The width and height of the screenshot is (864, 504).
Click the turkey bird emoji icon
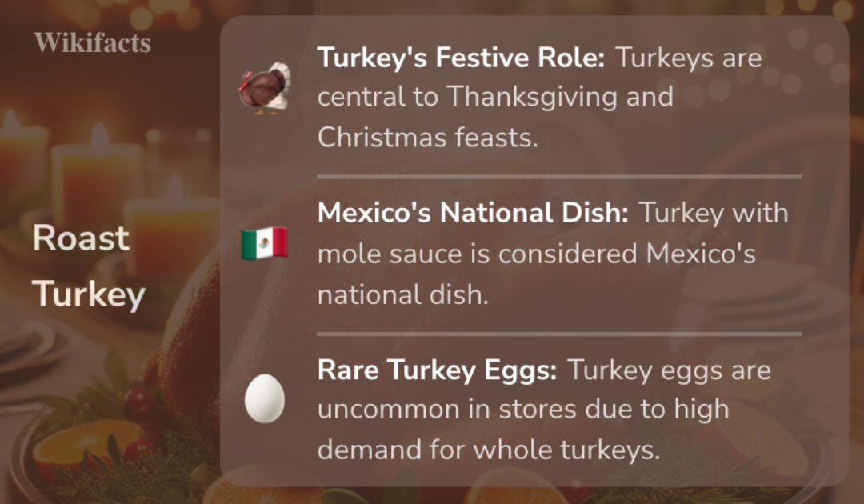coord(264,89)
